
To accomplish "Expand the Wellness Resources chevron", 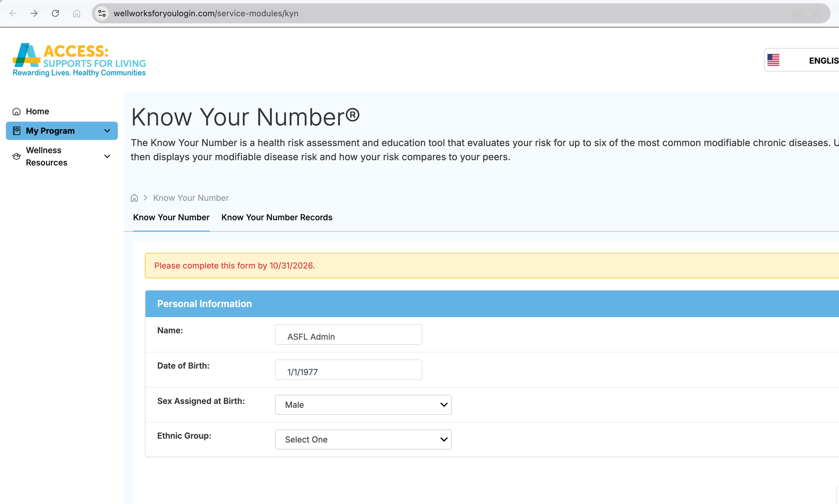I will point(107,156).
